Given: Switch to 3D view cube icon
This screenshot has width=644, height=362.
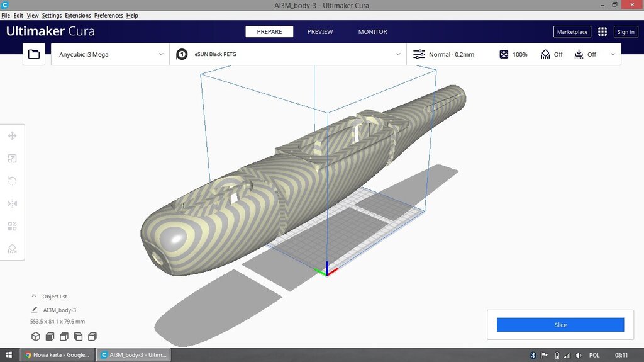Looking at the screenshot, I should coord(36,337).
